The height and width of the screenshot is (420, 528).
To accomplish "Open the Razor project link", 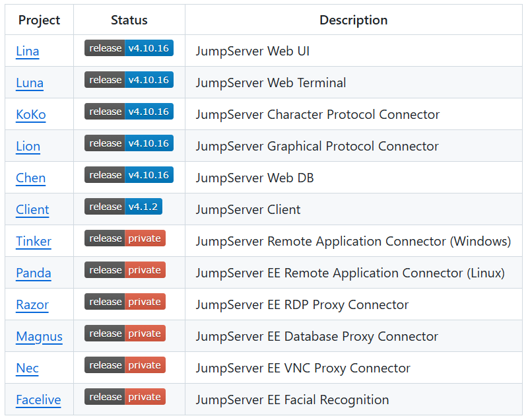I will coord(32,304).
